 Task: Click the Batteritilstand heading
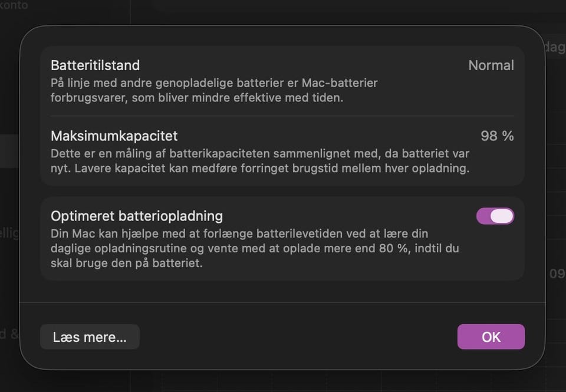[x=95, y=65]
